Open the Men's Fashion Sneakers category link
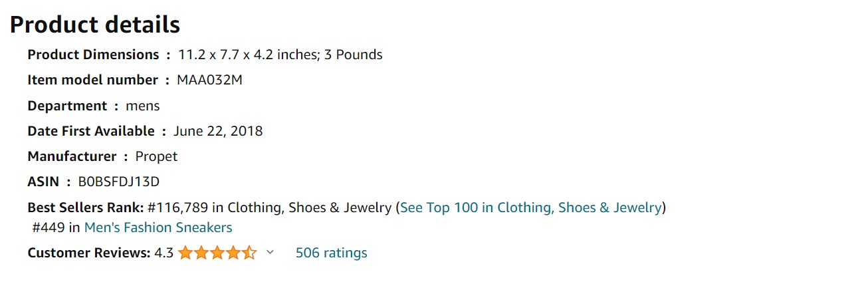 pos(158,227)
